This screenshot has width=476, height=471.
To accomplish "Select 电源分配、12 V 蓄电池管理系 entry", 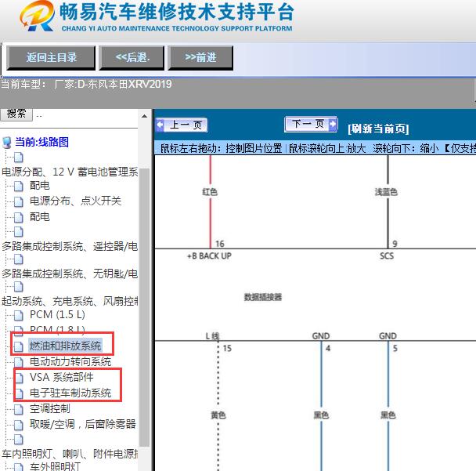I will click(x=70, y=172).
